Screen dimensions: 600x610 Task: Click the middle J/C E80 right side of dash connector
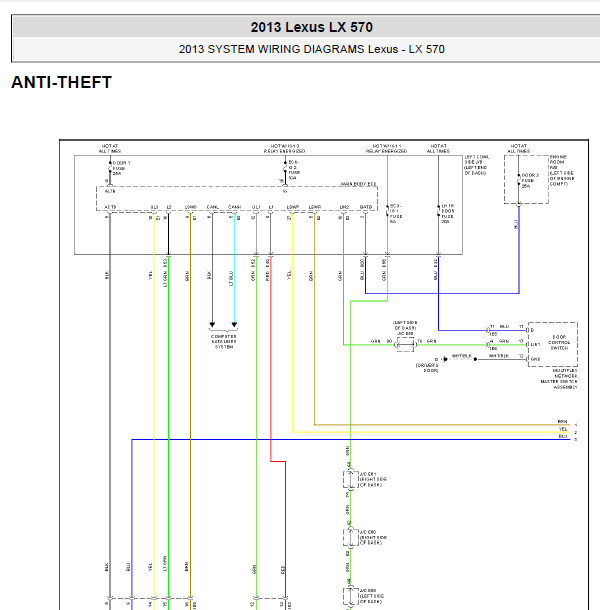[349, 537]
